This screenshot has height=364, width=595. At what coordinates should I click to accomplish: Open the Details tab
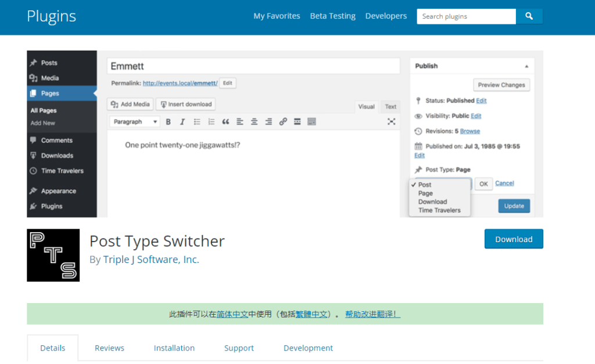click(53, 348)
